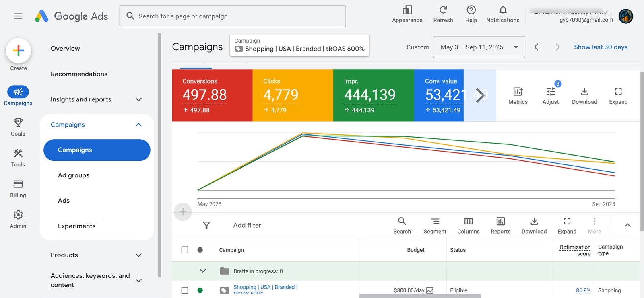644x298 pixels.
Task: Expand the Products section
Action: (138, 255)
